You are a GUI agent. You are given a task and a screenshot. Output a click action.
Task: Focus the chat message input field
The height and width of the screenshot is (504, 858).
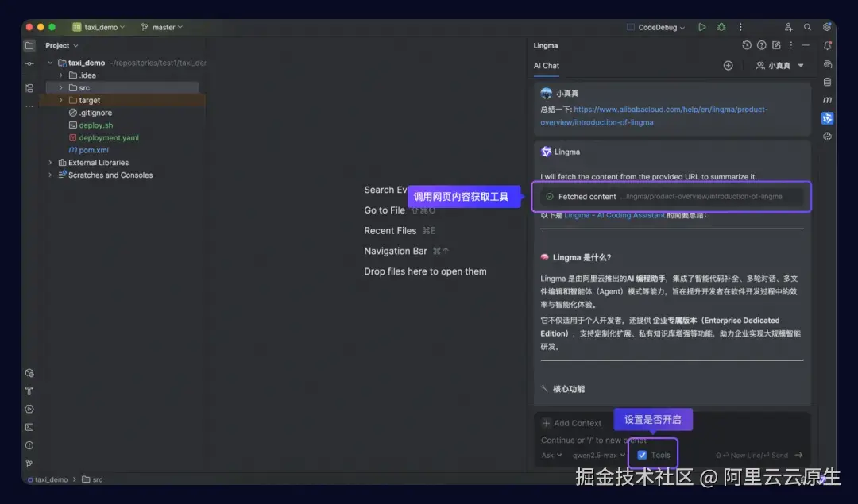pyautogui.click(x=671, y=440)
